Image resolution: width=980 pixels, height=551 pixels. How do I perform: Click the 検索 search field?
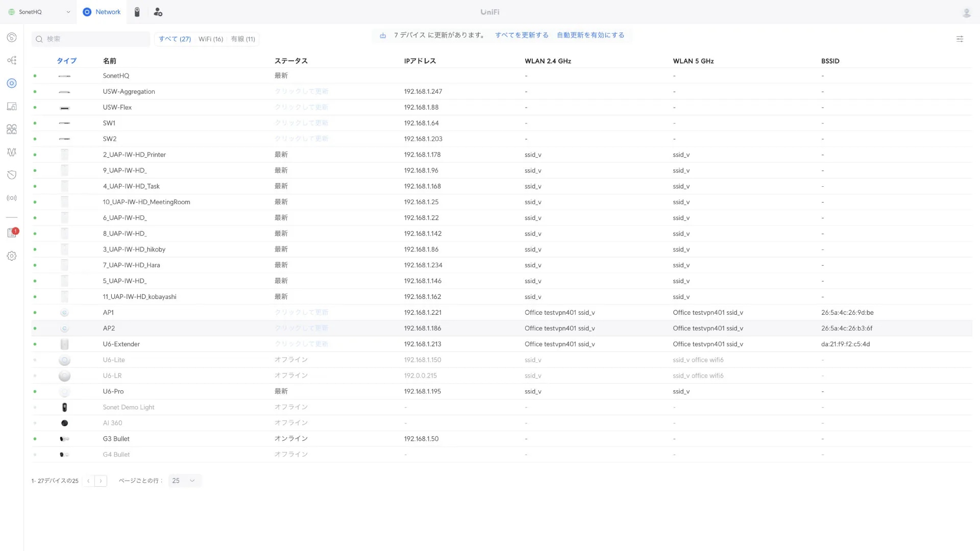coord(91,39)
